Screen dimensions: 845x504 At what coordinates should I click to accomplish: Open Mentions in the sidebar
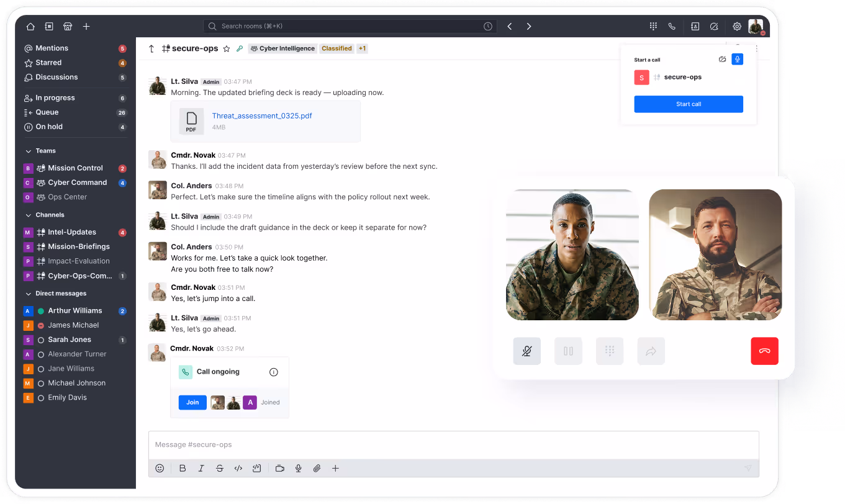75,48
